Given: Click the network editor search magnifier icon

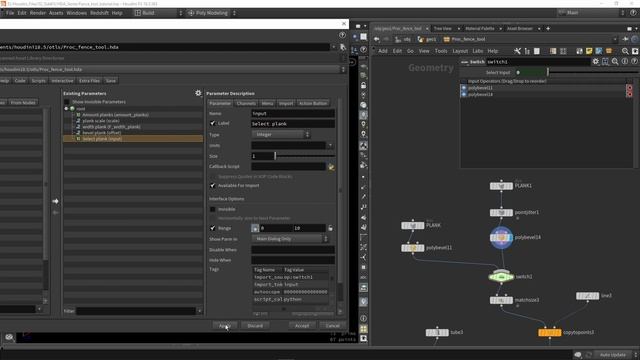Looking at the screenshot, I should (x=625, y=51).
